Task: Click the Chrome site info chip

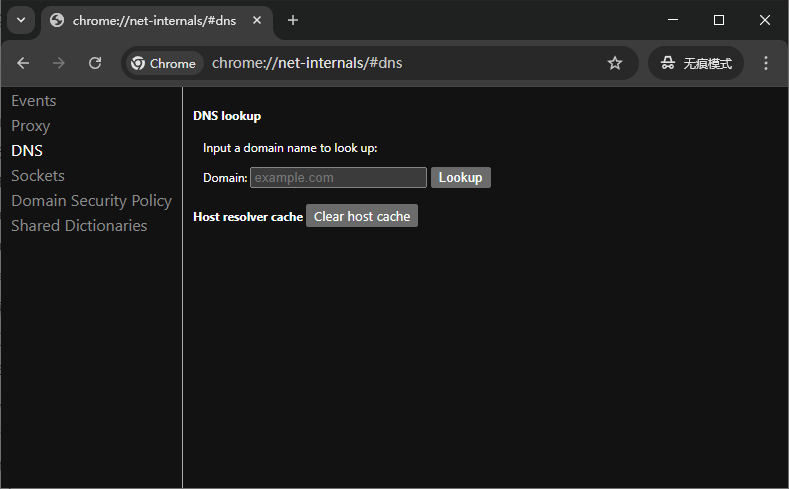Action: 164,63
